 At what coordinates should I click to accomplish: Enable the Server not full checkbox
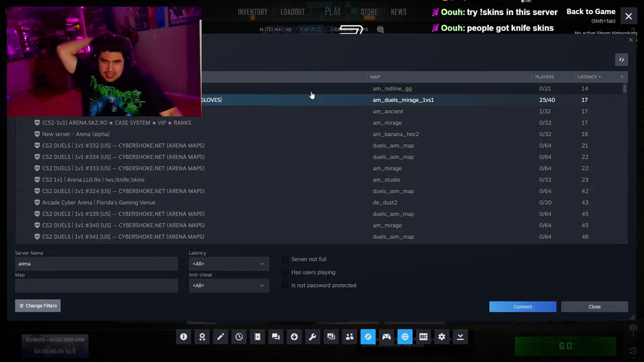[285, 259]
